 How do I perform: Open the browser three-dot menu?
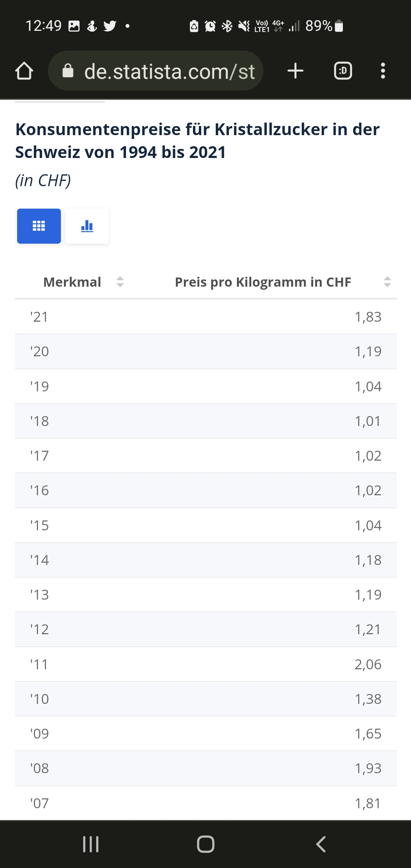coord(383,71)
